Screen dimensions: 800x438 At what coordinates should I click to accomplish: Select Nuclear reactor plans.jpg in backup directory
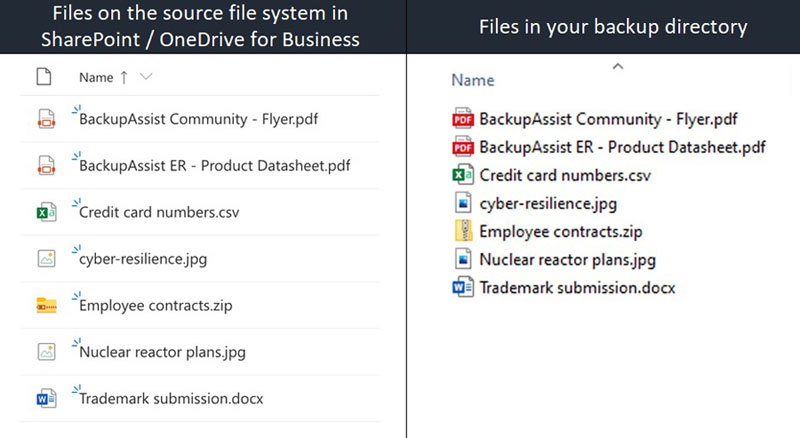tap(567, 259)
